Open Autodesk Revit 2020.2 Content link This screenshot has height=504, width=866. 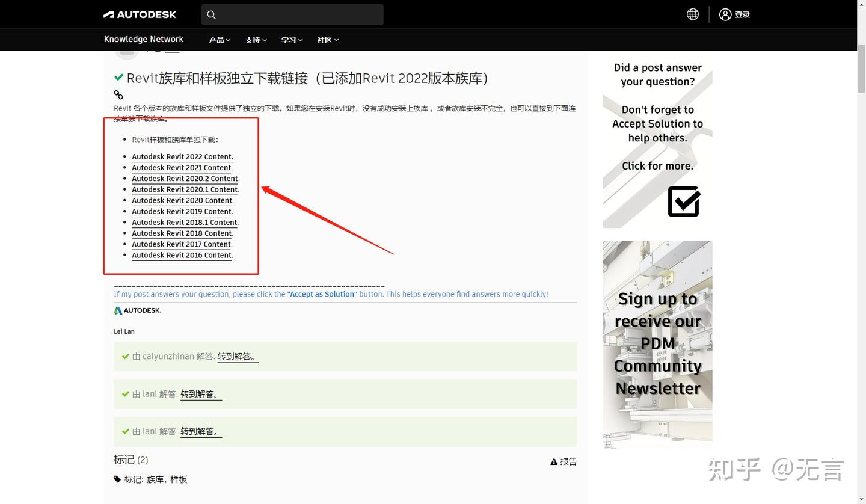coord(185,179)
